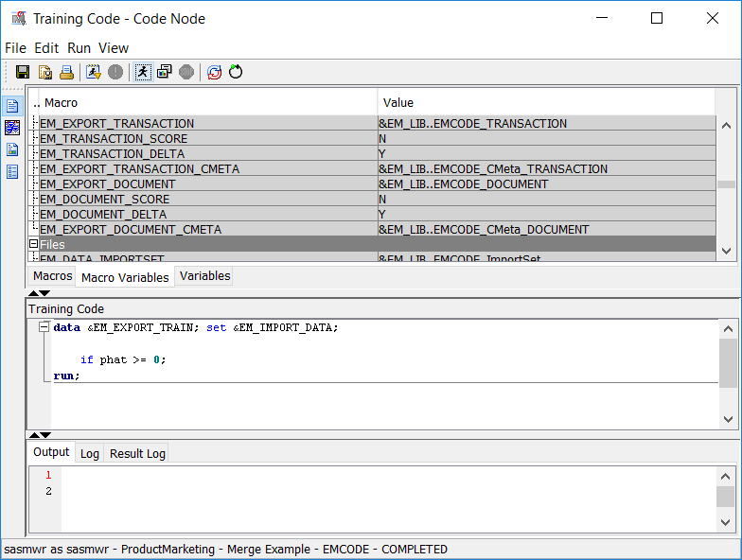Switch to the Variables tab
This screenshot has width=742, height=560.
pyautogui.click(x=204, y=276)
